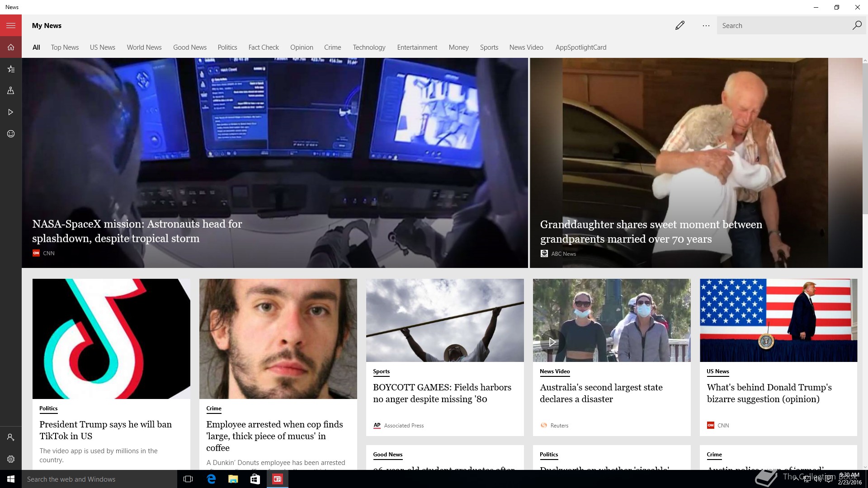The image size is (868, 488).
Task: Click the pencil customize icon
Action: [679, 25]
